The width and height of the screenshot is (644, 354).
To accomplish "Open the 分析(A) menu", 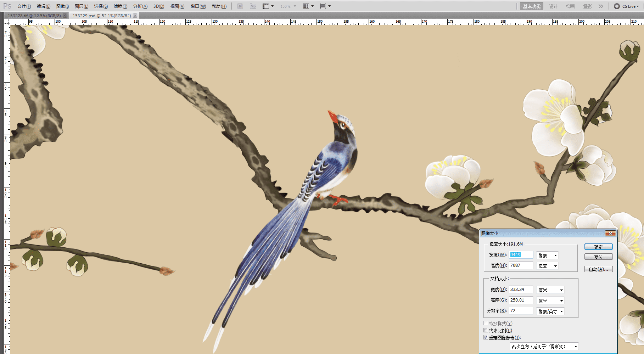I will tap(140, 6).
